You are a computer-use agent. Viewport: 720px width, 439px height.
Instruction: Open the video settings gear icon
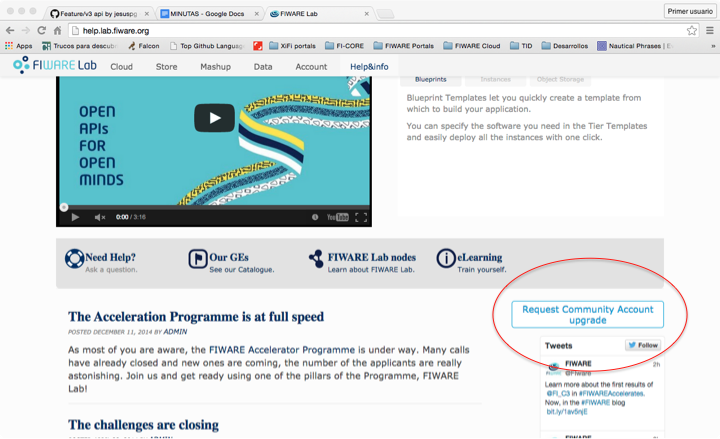pos(315,217)
